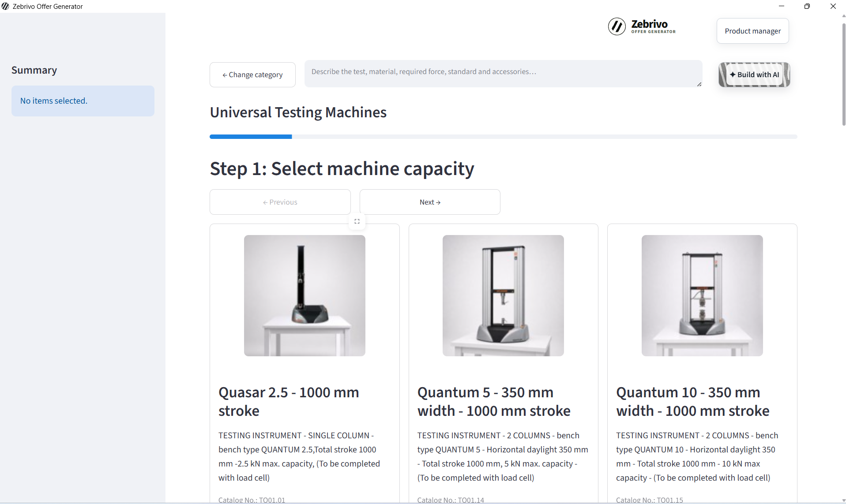Click Catalog No.: TO01.01 text
Screen dimensions: 846x504
[x=252, y=500]
